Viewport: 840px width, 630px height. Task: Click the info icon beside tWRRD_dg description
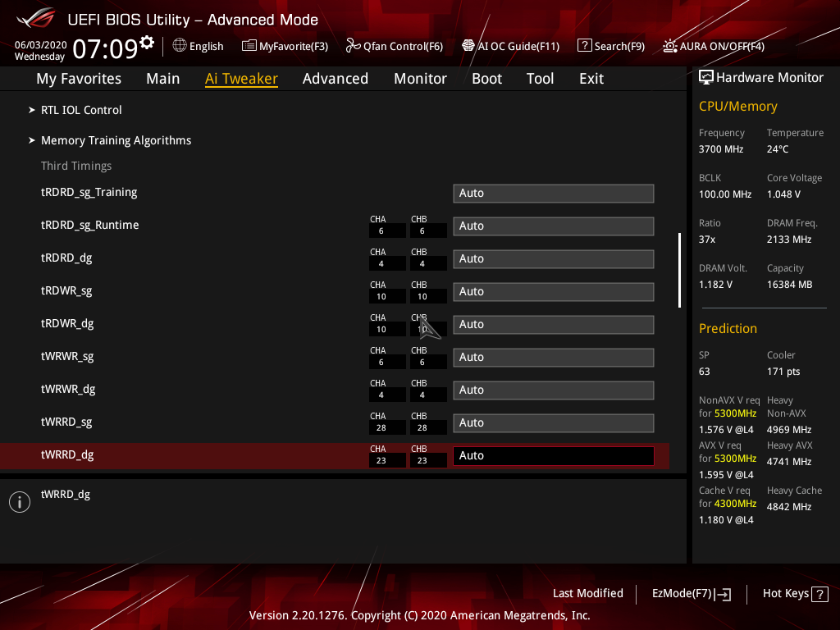(19, 501)
